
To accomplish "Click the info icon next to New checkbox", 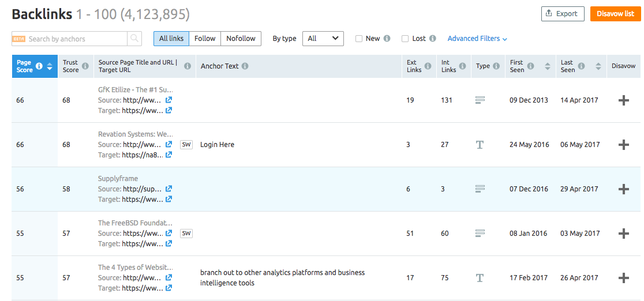I will pos(387,39).
